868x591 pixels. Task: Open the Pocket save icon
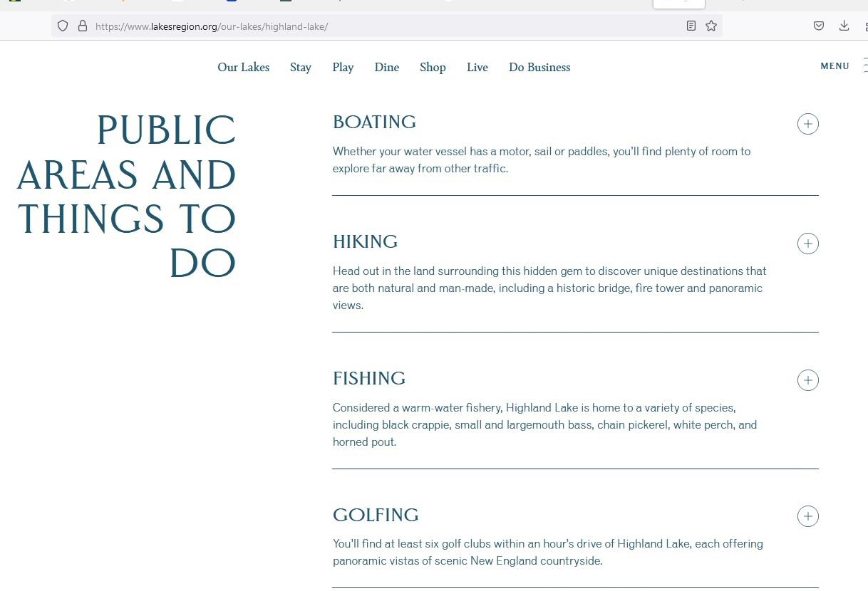click(819, 26)
